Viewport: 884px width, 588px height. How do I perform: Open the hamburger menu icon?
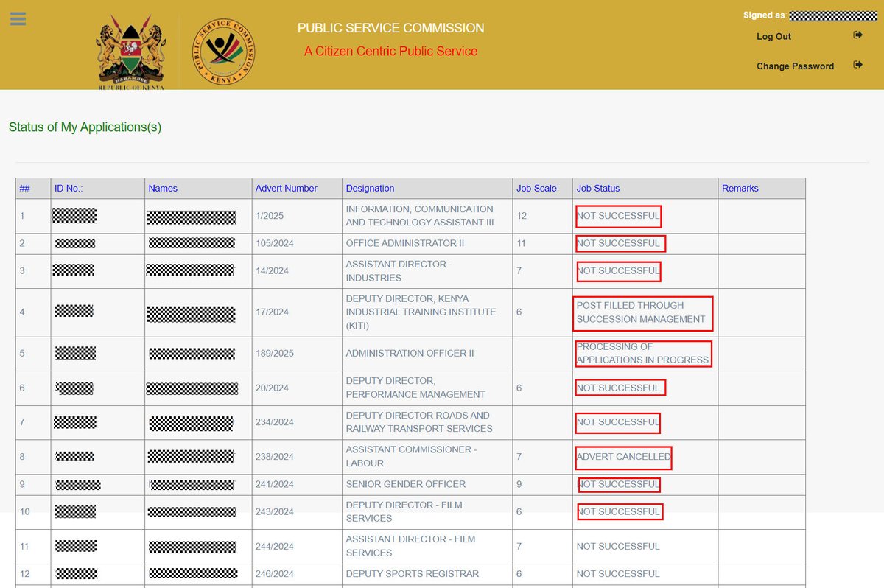[x=18, y=19]
